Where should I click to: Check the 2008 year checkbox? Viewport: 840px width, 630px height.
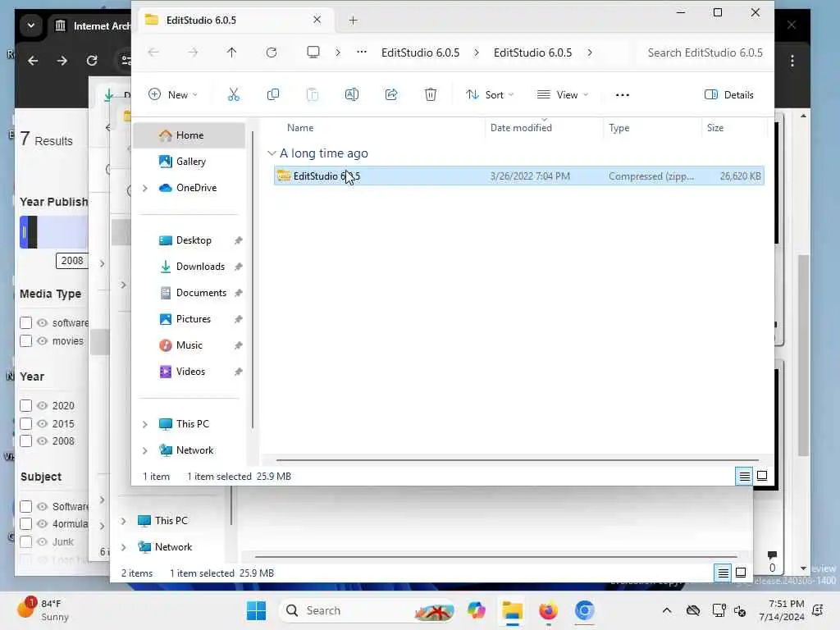point(25,441)
